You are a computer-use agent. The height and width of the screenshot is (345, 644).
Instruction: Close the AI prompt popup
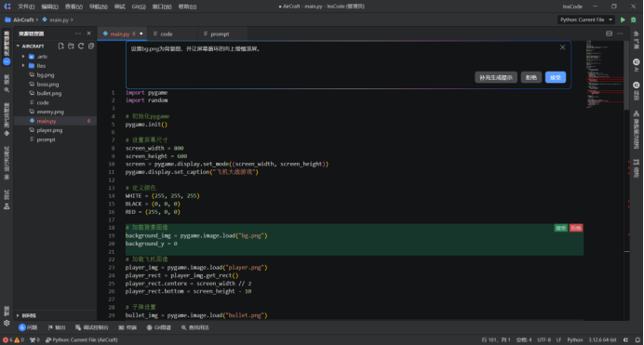(x=562, y=47)
